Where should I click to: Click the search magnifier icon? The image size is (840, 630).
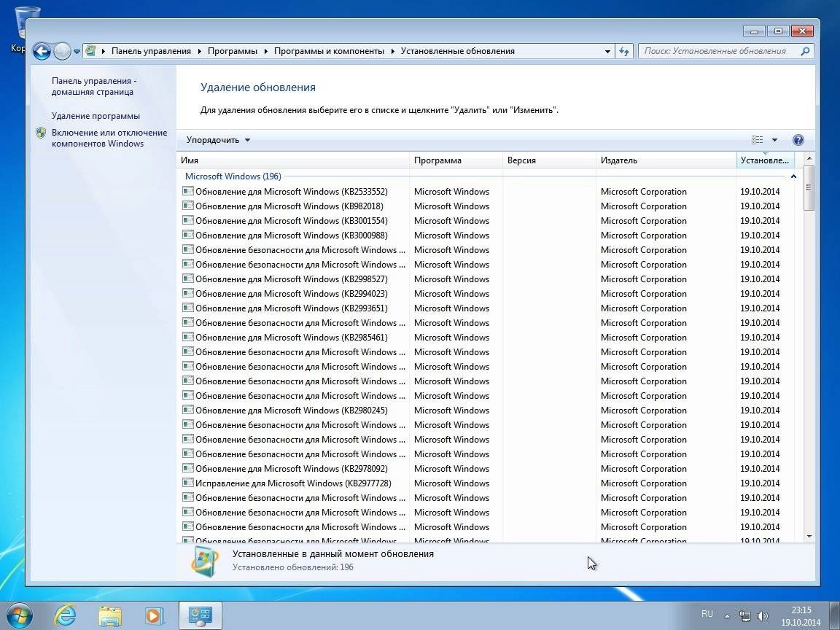[805, 52]
